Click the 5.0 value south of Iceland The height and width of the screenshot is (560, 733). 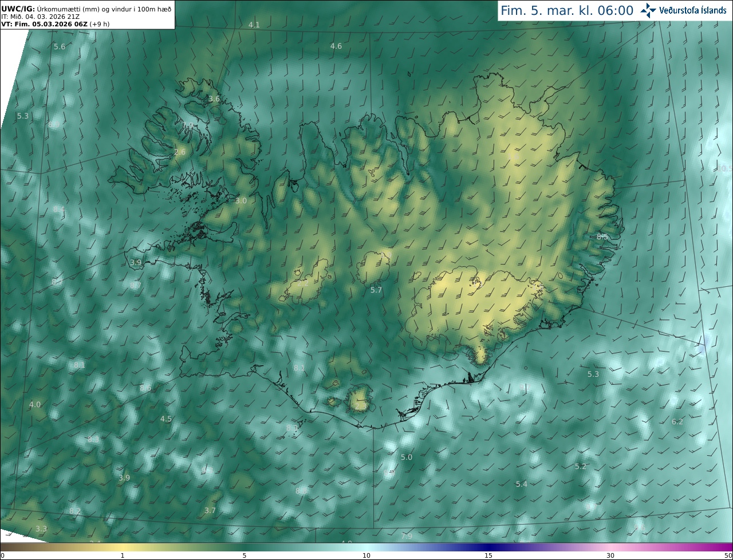[407, 457]
